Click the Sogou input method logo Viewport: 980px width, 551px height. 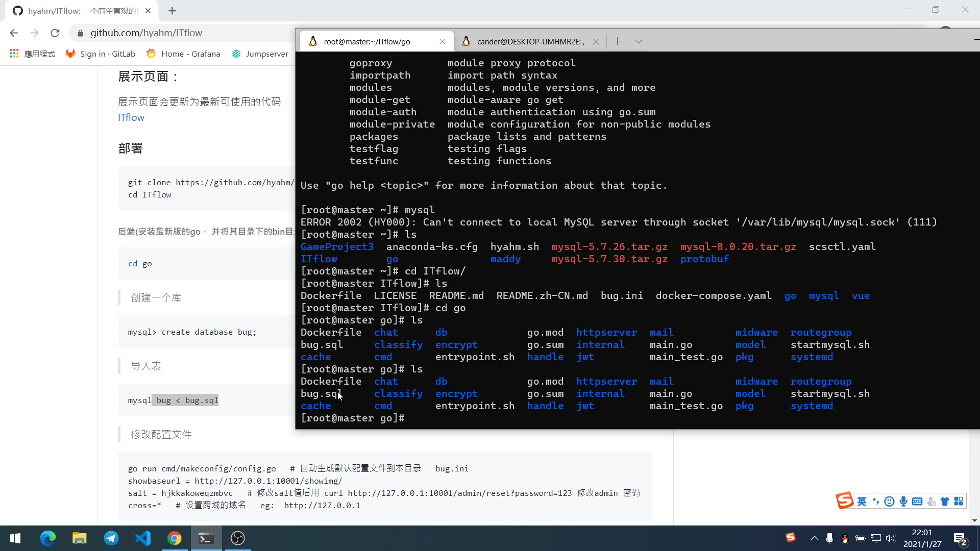(845, 500)
